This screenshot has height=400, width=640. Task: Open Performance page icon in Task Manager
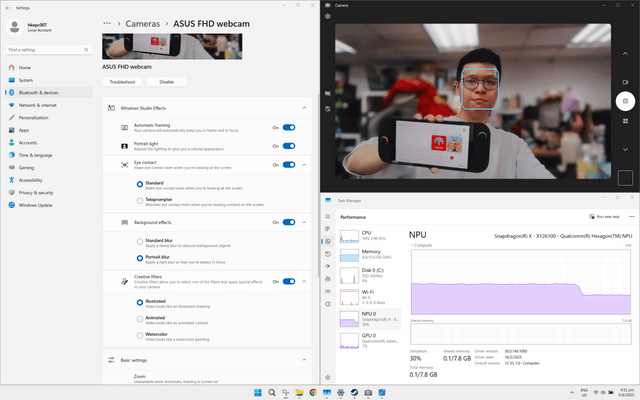(x=327, y=241)
